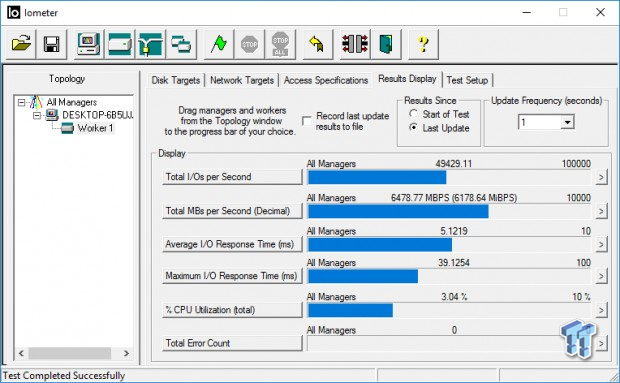
Task: Click Maximum I/O Response Time (ms) button
Action: coord(232,276)
